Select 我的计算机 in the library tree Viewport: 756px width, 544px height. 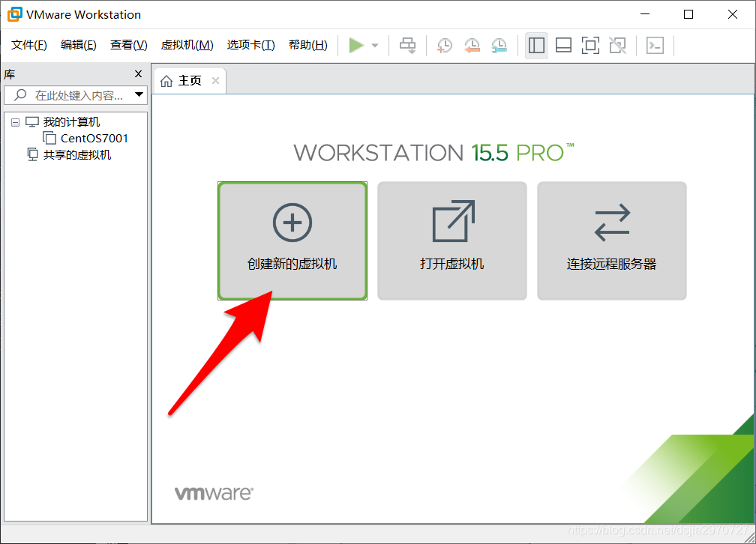point(71,122)
